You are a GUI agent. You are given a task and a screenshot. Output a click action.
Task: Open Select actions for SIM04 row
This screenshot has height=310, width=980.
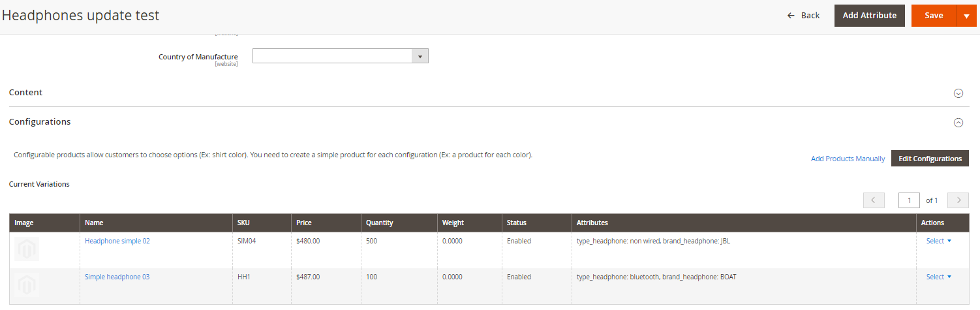click(x=938, y=241)
